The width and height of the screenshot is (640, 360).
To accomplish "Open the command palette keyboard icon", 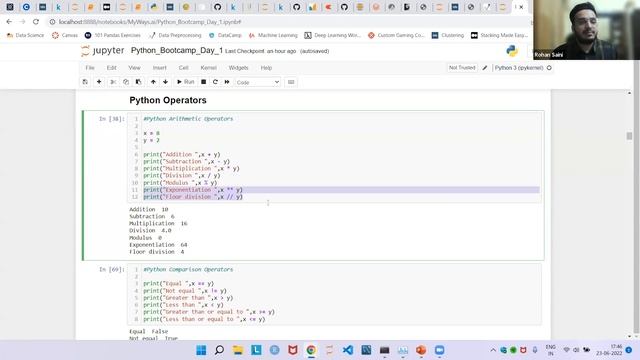I will pyautogui.click(x=291, y=82).
